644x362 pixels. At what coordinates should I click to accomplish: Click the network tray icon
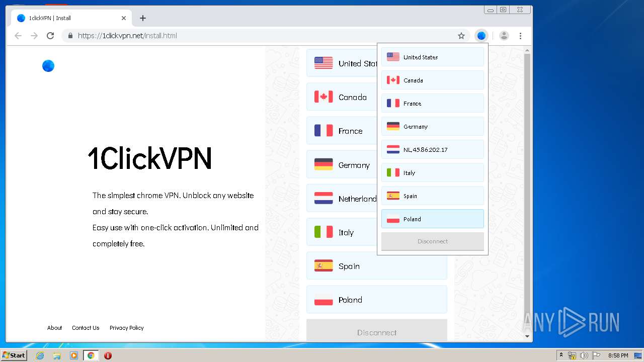coord(572,355)
